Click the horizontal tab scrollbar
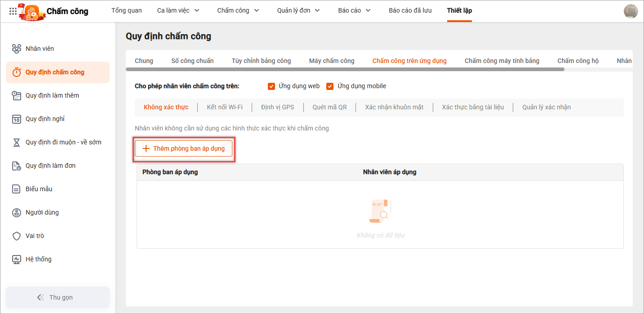Screen dimensions: 644x314 point(345,69)
